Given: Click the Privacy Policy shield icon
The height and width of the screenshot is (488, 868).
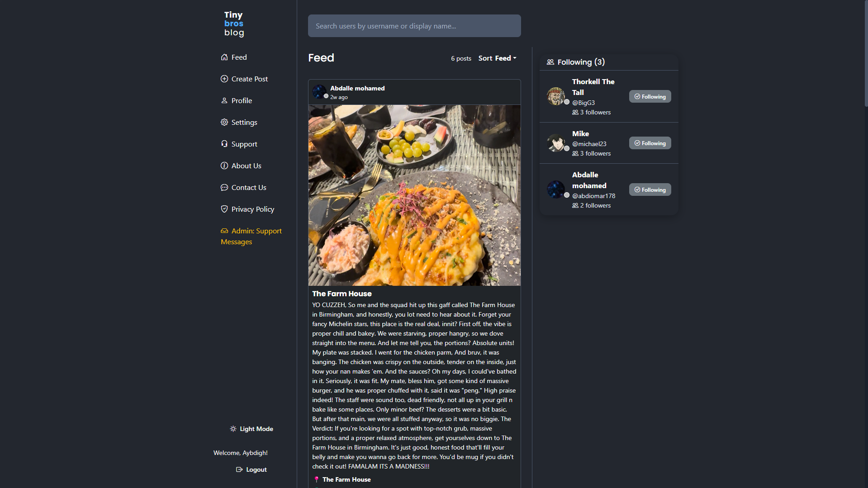Looking at the screenshot, I should point(224,209).
